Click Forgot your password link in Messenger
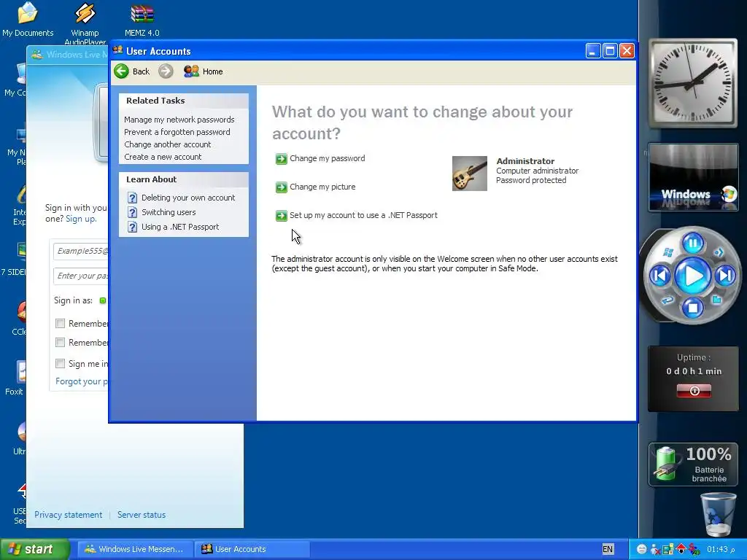747x560 pixels. coord(82,381)
